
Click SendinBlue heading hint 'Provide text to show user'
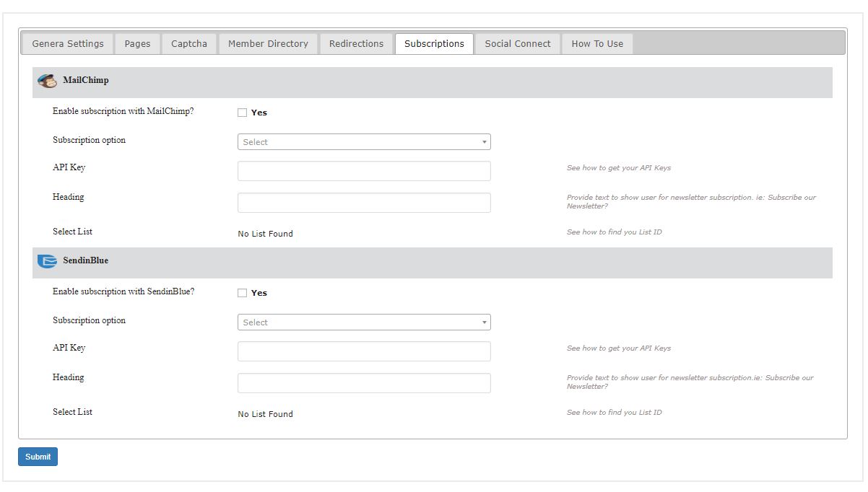pos(690,382)
